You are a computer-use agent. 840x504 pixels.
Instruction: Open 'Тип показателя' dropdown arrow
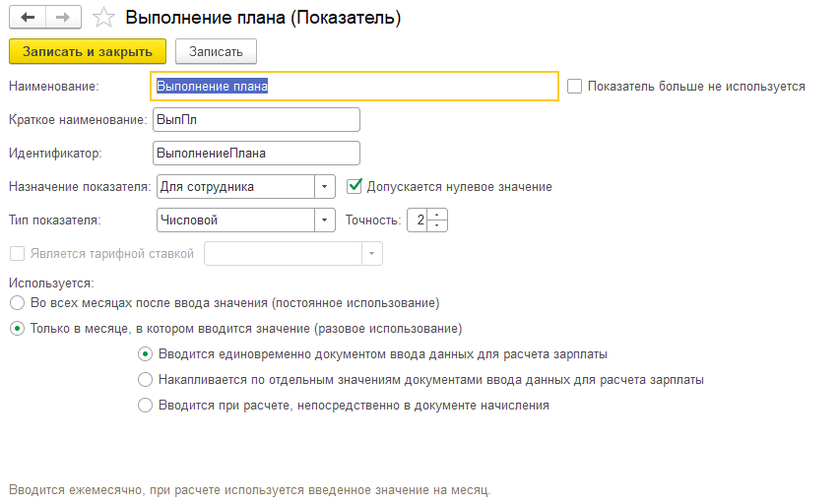click(325, 220)
